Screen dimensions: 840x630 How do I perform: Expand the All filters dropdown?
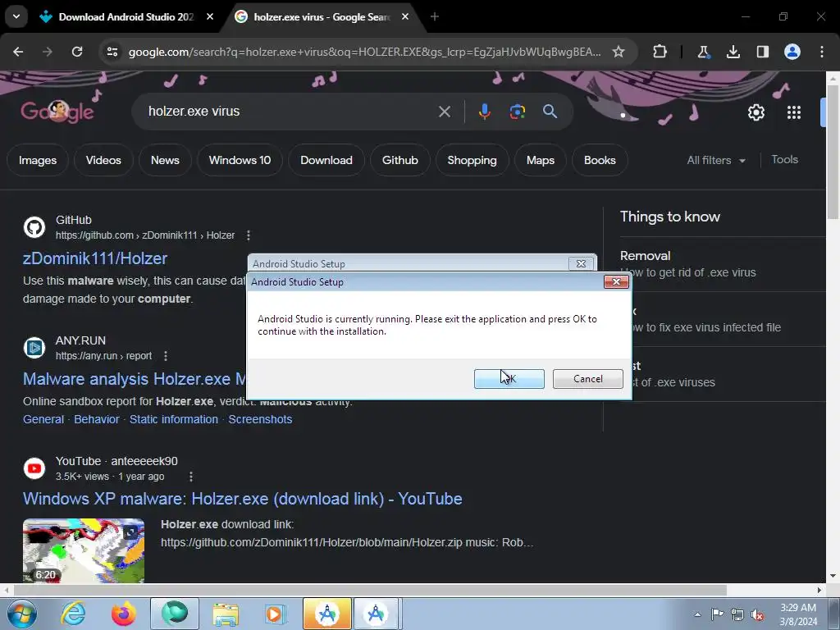click(x=715, y=160)
